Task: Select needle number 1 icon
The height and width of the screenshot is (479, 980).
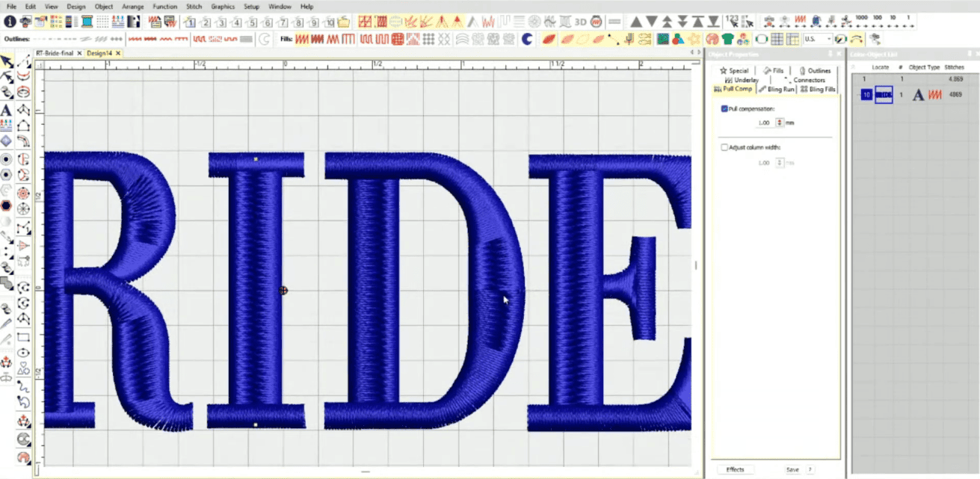Action: pyautogui.click(x=190, y=22)
